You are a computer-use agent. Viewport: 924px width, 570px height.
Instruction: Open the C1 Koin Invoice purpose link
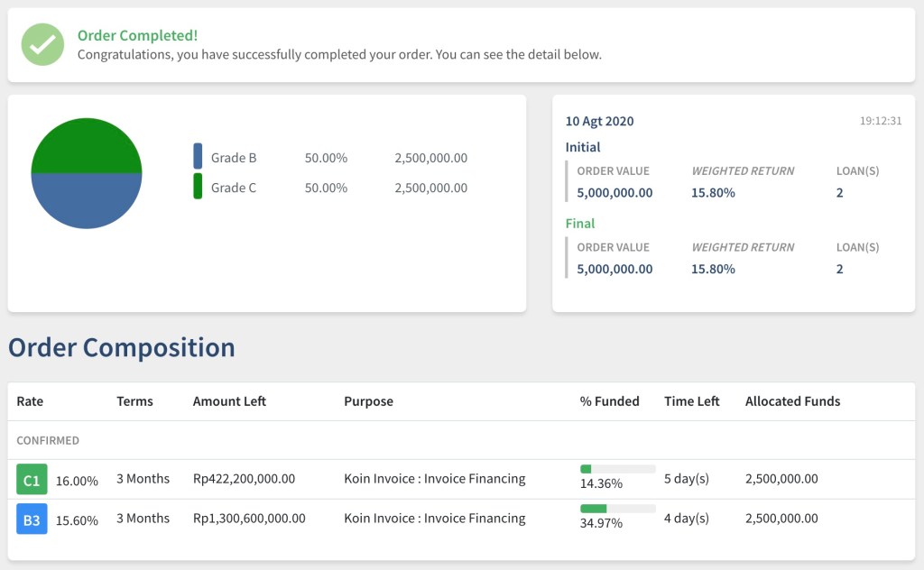click(434, 479)
